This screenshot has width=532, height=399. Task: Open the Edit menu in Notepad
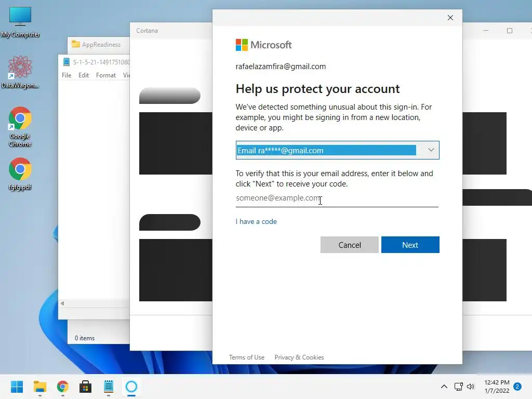click(84, 75)
